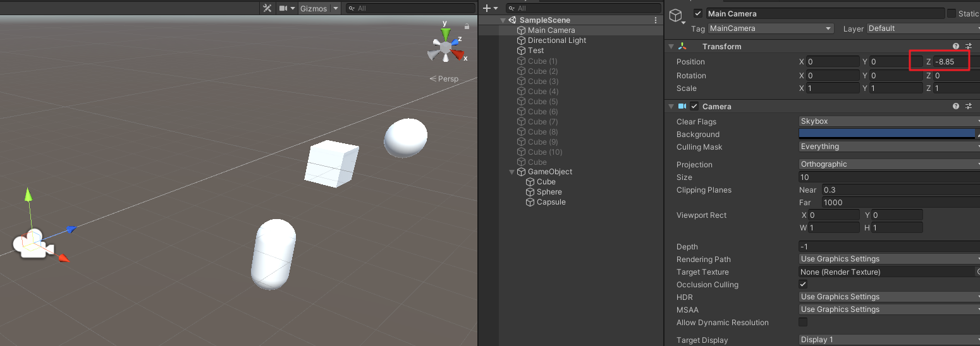Click the cube icon next to Capsule
980x346 pixels.
click(530, 202)
